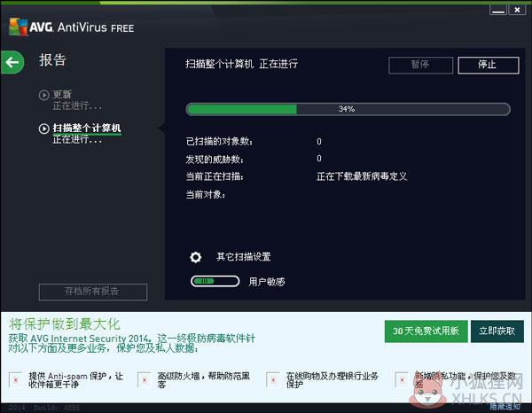Image resolution: width=532 pixels, height=413 pixels.
Task: Click the 在线购物及办理银行业务保护 text
Action: tap(332, 380)
